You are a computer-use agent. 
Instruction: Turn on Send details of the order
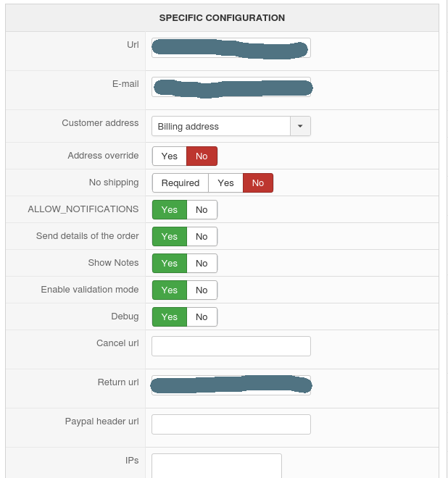coord(170,237)
